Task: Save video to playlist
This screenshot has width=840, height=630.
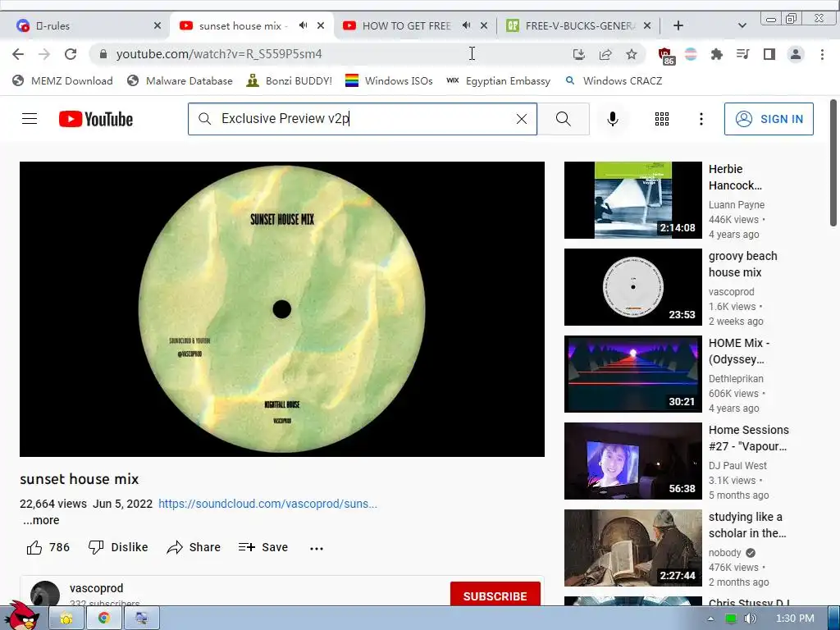Action: (x=263, y=547)
